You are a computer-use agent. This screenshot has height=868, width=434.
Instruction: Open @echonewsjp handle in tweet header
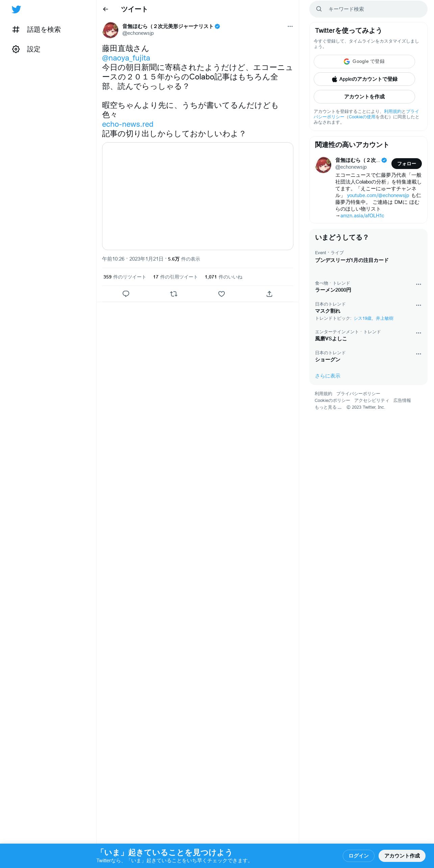(138, 33)
